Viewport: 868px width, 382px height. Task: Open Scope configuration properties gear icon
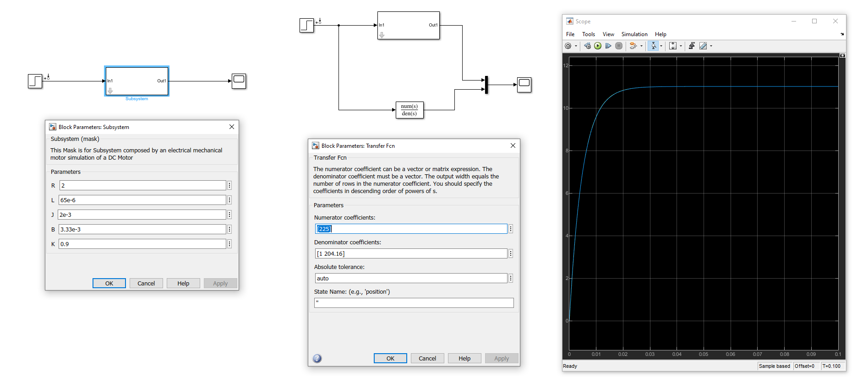coord(568,46)
